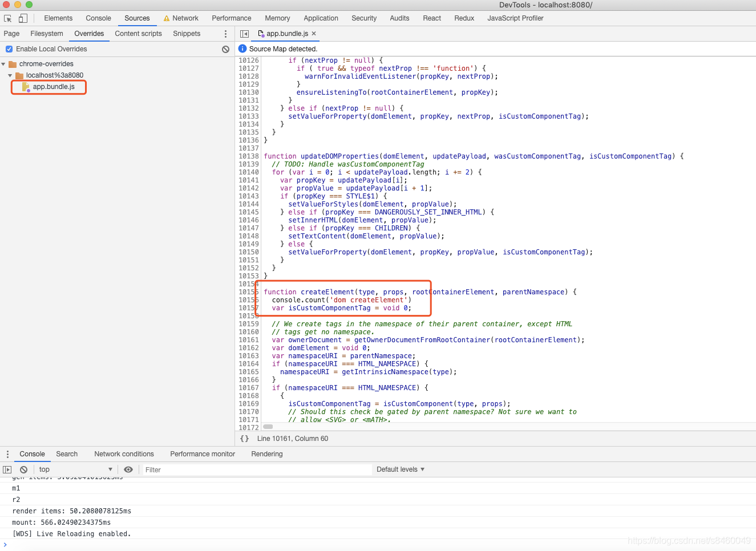Open the more sources options menu

pyautogui.click(x=226, y=34)
